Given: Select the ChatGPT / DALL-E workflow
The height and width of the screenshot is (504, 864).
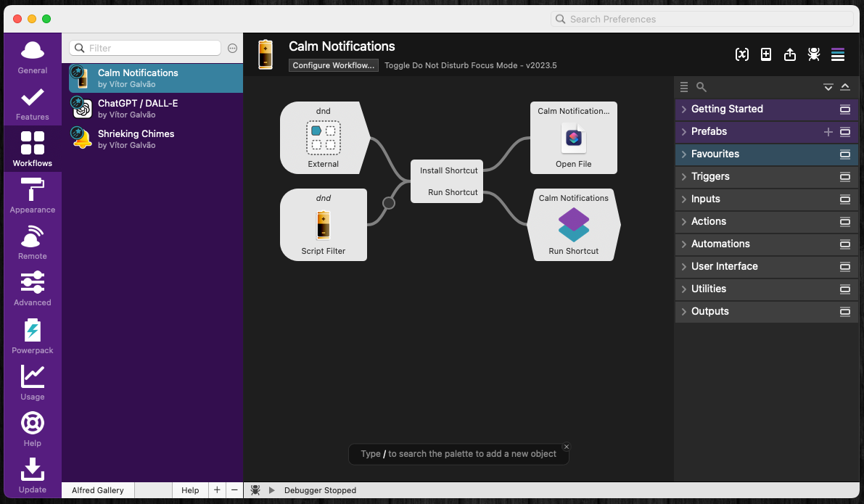Looking at the screenshot, I should [x=138, y=108].
